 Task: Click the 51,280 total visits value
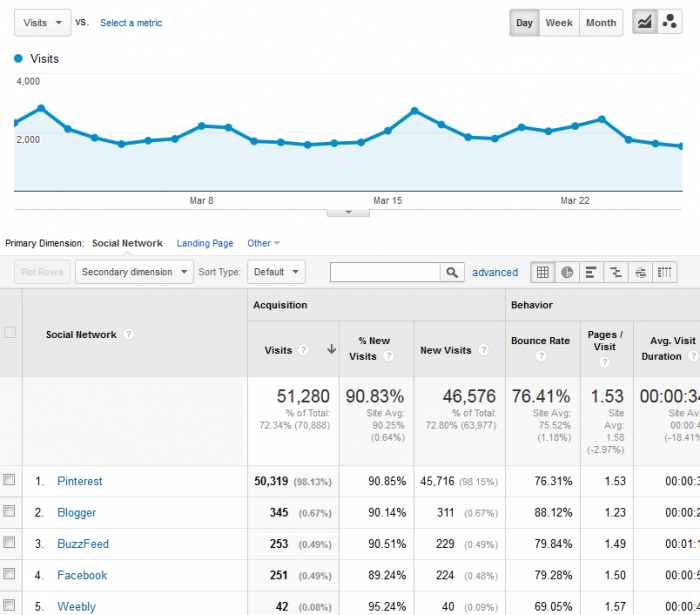click(303, 396)
